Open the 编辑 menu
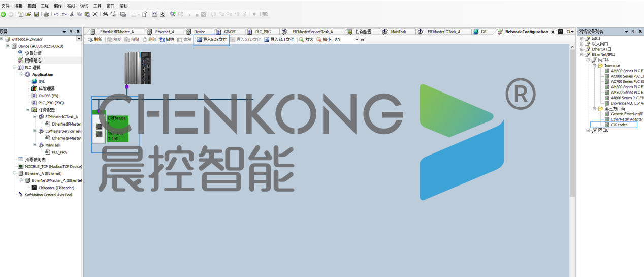 point(18,6)
